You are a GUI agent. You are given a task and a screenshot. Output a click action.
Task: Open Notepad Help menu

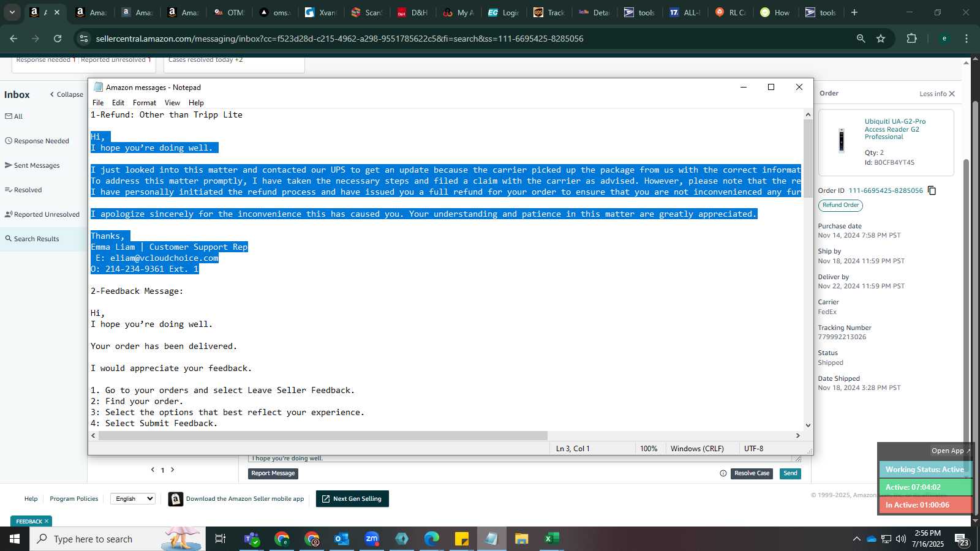[x=196, y=103]
